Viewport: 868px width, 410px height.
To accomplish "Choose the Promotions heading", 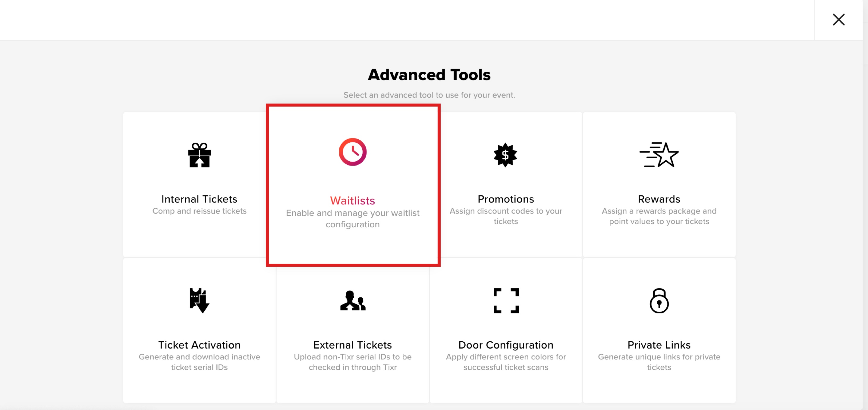I will [x=506, y=199].
